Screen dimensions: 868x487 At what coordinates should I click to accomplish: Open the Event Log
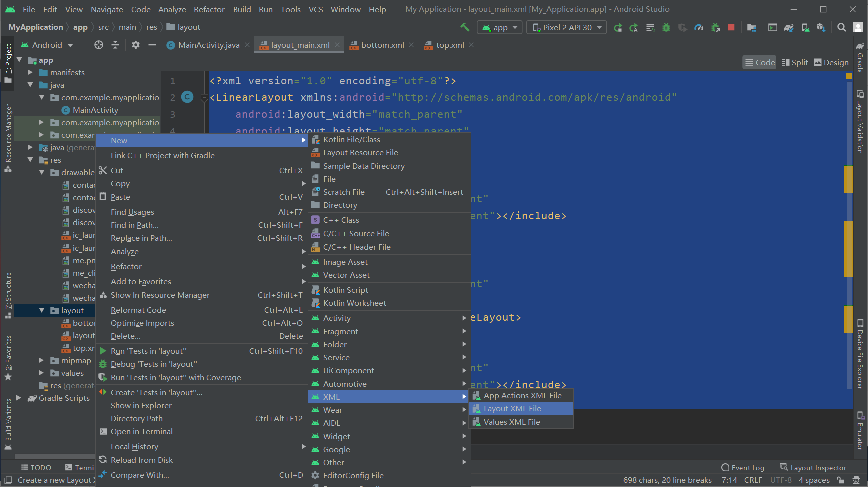[743, 467]
